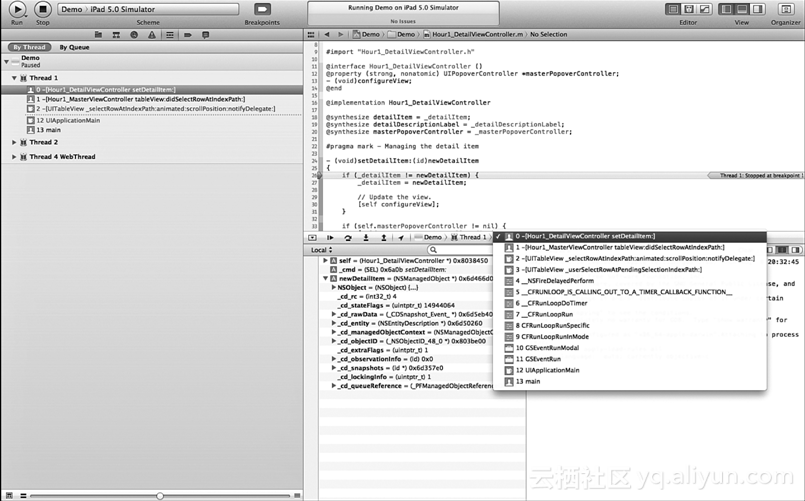
Task: Show the Log navigator
Action: click(205, 35)
